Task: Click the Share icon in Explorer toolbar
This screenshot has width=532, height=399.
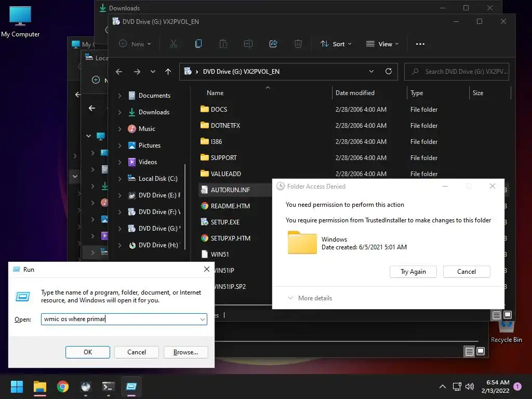Action: 273,44
